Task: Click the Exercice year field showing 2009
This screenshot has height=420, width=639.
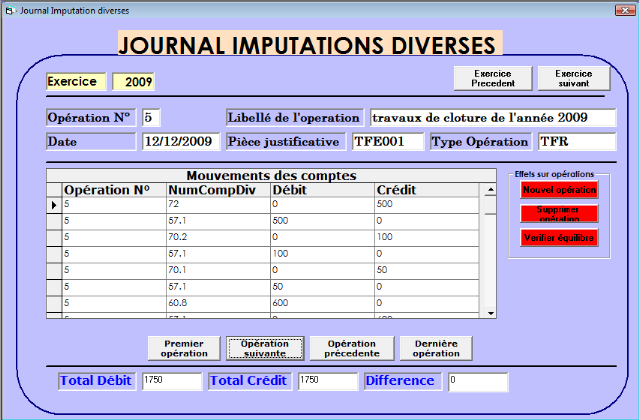Action: click(133, 81)
